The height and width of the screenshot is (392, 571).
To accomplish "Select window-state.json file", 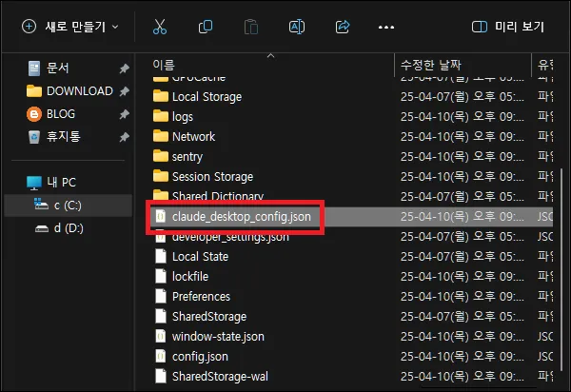I will (x=218, y=337).
